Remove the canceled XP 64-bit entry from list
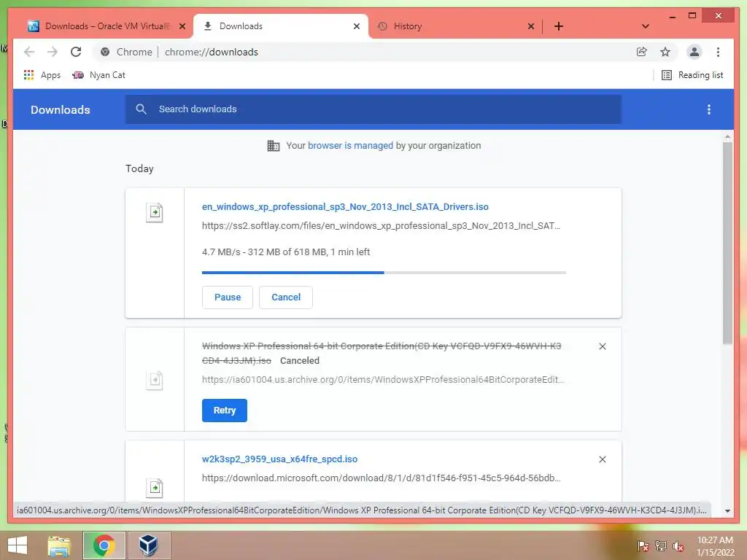The width and height of the screenshot is (747, 560). [x=602, y=346]
